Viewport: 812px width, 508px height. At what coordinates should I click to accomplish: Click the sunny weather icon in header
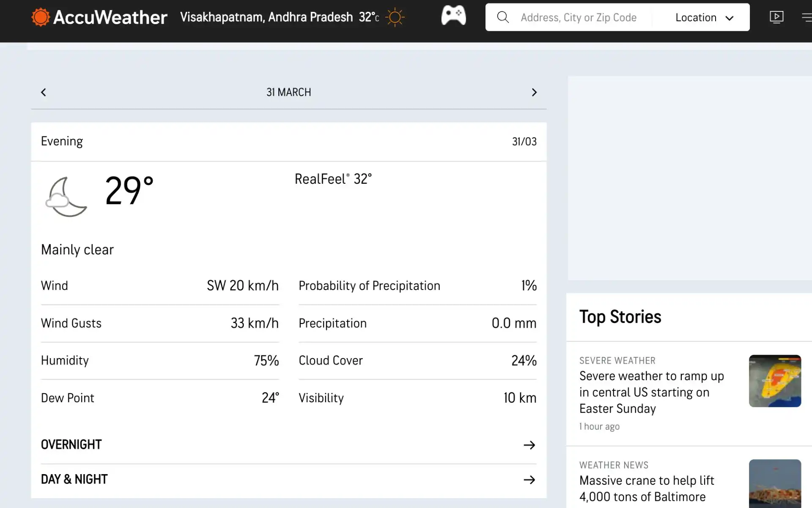[395, 17]
